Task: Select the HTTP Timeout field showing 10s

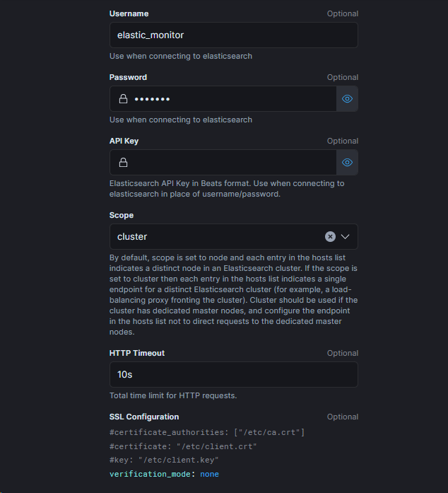Action: (233, 375)
